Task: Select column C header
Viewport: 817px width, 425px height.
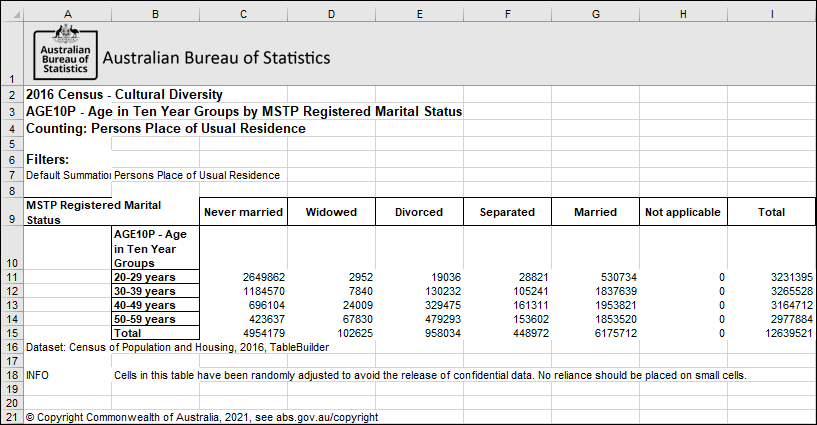Action: point(243,15)
